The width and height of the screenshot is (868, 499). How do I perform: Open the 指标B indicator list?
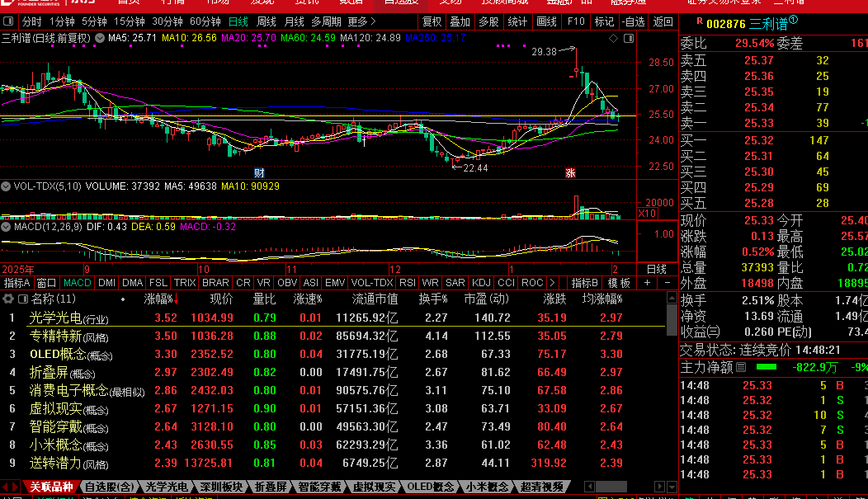[x=584, y=283]
